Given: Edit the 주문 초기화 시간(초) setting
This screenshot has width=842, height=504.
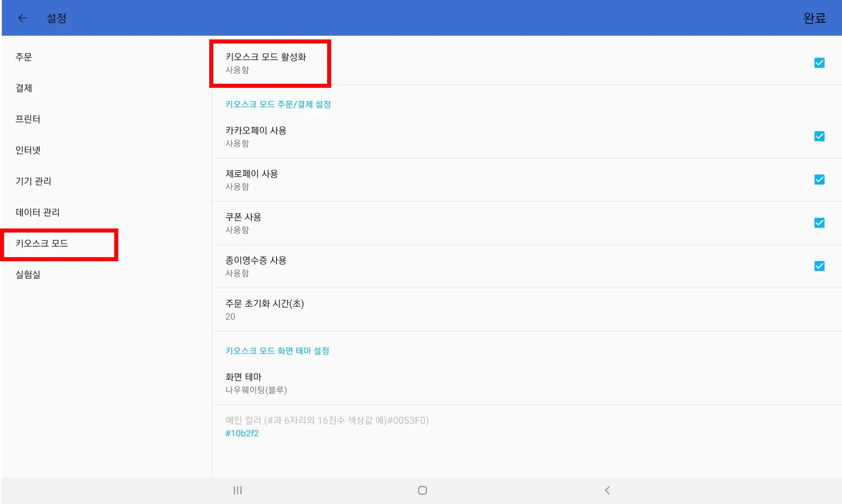Looking at the screenshot, I should [x=527, y=310].
